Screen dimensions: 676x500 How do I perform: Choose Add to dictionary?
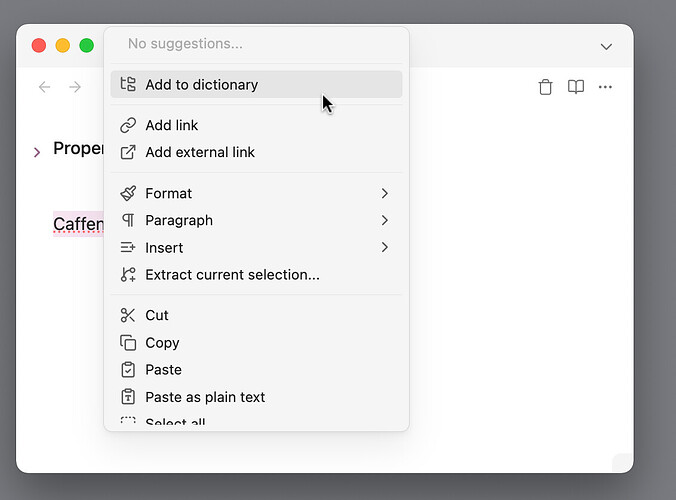click(x=201, y=85)
